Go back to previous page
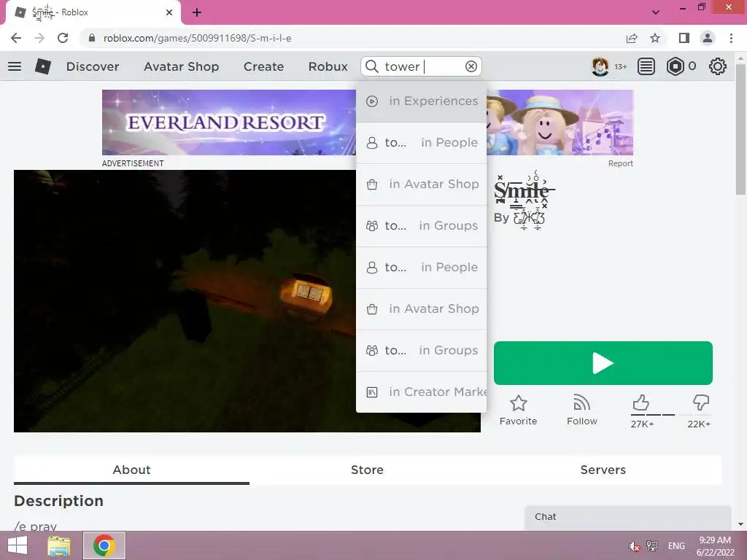The height and width of the screenshot is (560, 747). (x=16, y=38)
